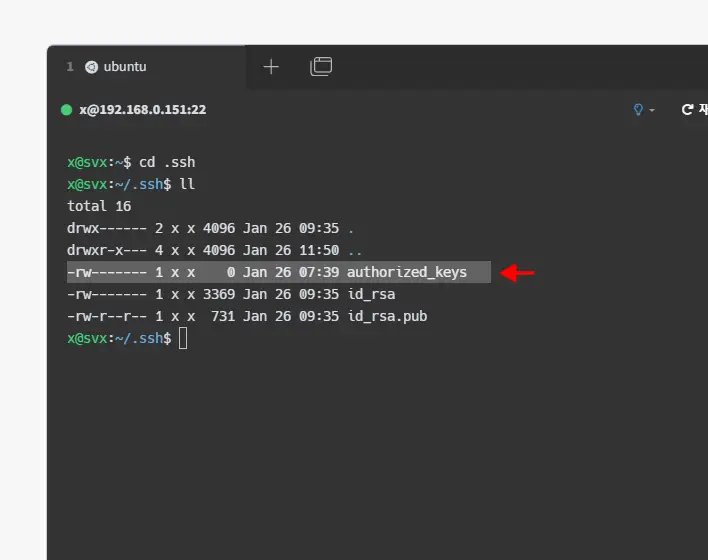Click the 'total 16' output line
Image resolution: width=708 pixels, height=560 pixels.
[99, 206]
